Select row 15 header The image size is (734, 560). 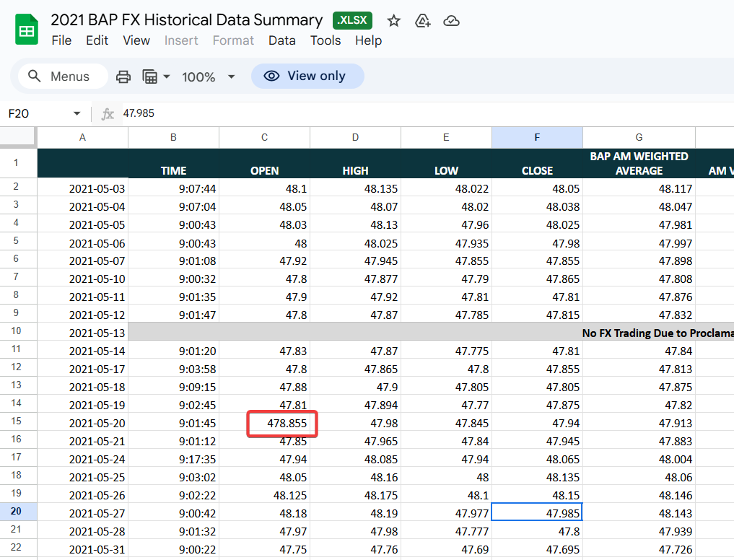[17, 421]
